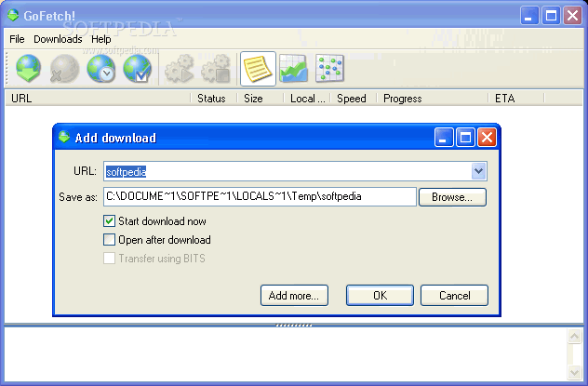
Task: Click the Browse... button
Action: click(x=452, y=197)
